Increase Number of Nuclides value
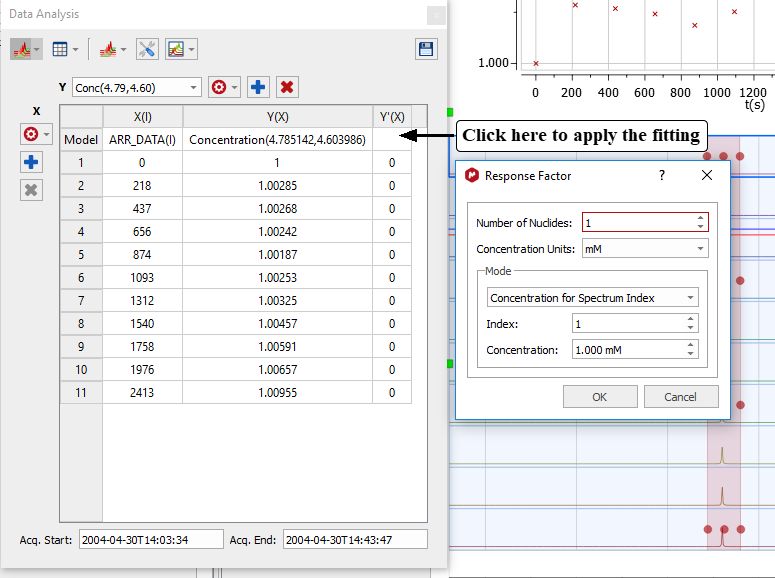775x578 pixels. click(x=700, y=218)
